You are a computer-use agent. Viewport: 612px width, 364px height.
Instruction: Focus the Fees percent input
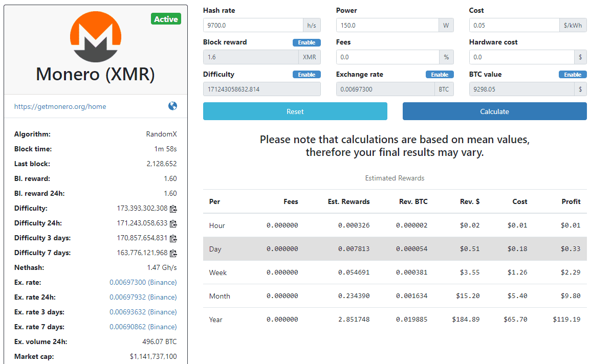387,57
